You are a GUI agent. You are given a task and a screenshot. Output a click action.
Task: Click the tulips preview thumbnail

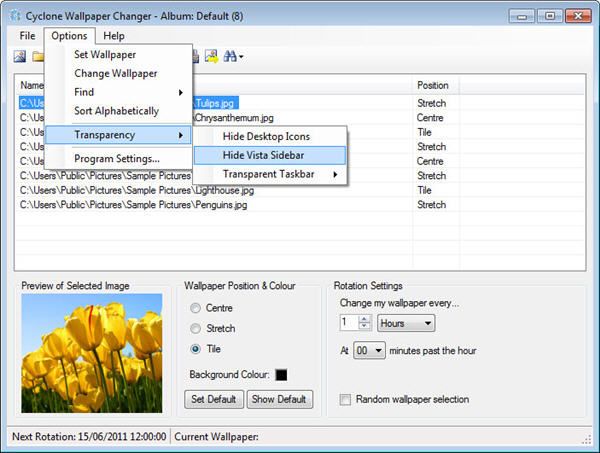click(x=91, y=354)
